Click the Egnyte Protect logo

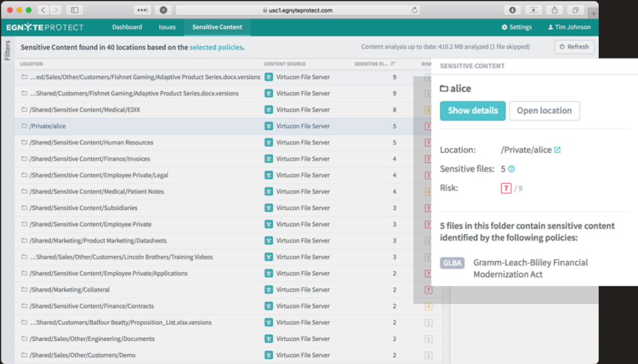[x=44, y=27]
